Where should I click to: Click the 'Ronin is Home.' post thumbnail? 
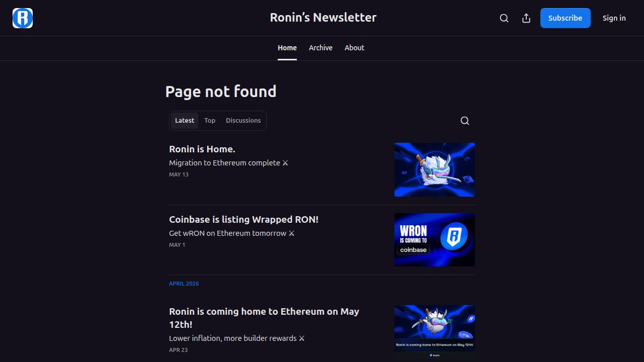click(x=435, y=169)
